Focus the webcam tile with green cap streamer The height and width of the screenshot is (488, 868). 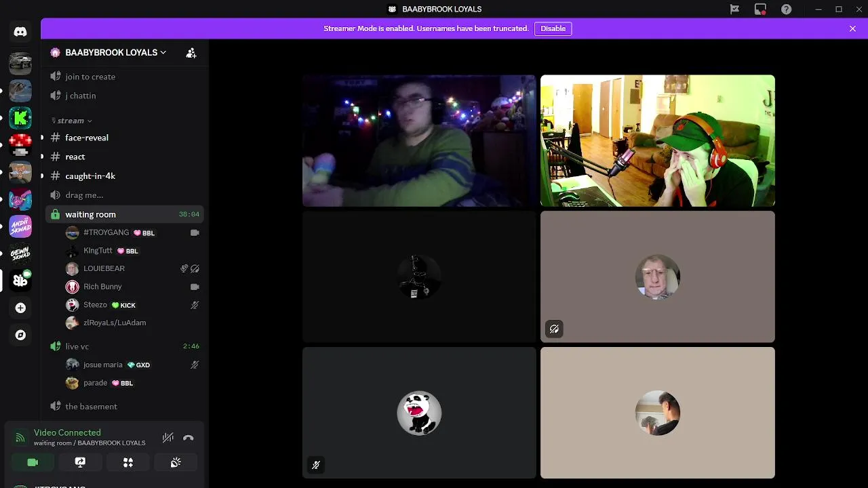coord(658,140)
